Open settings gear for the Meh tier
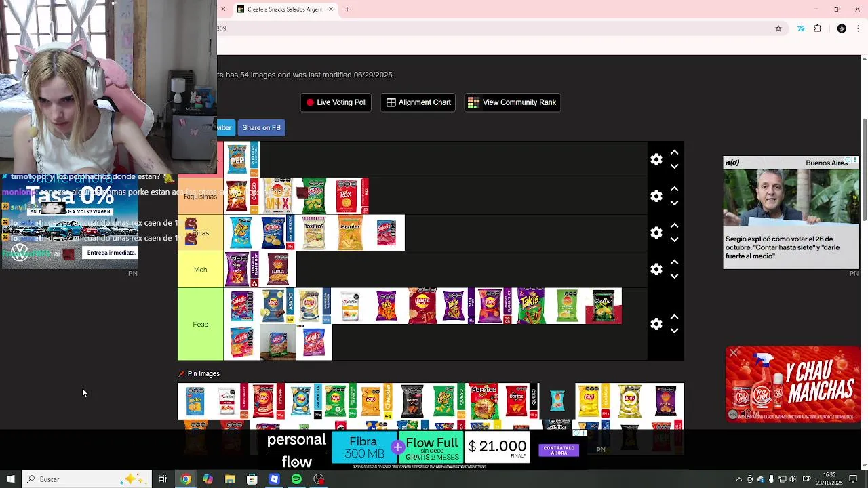Screen dimensions: 868x488 [x=656, y=269]
